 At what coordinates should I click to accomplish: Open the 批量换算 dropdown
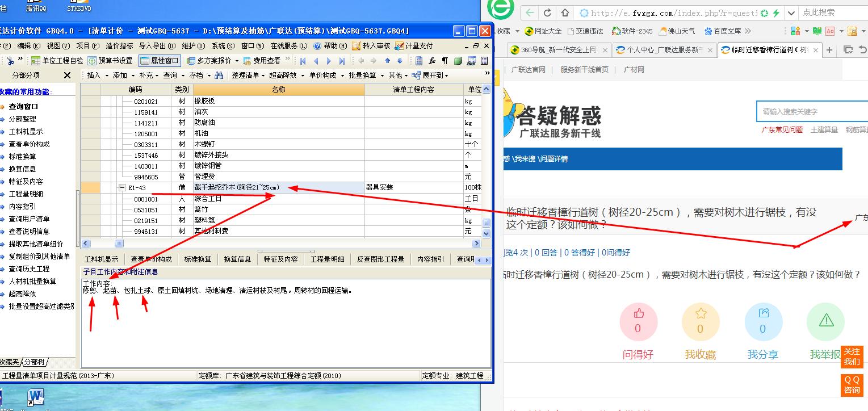click(365, 75)
